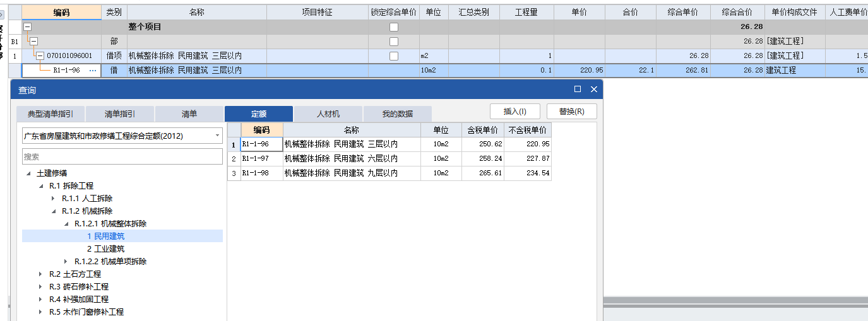Open the ellipsis button beside R1-1-96
This screenshot has width=868, height=321.
93,71
